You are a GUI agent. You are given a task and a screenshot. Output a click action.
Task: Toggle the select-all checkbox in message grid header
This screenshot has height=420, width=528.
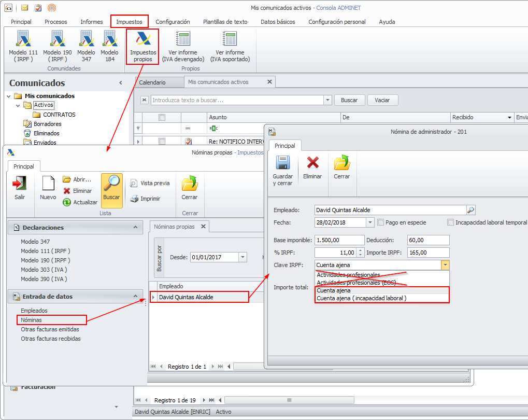(x=162, y=118)
